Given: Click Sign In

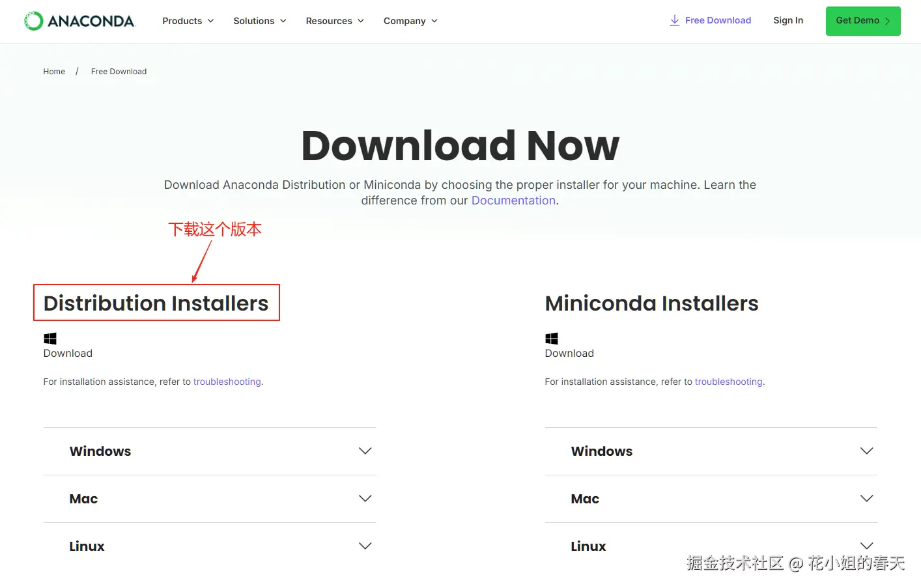Looking at the screenshot, I should click(788, 20).
